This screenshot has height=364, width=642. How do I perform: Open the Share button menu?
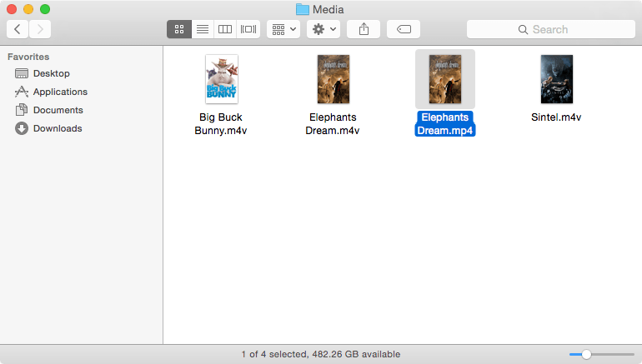364,29
